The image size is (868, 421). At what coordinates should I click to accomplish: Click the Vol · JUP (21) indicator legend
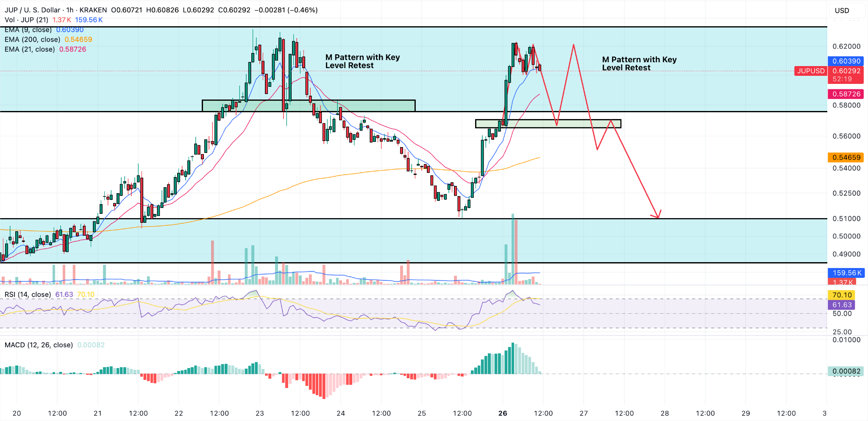(26, 20)
